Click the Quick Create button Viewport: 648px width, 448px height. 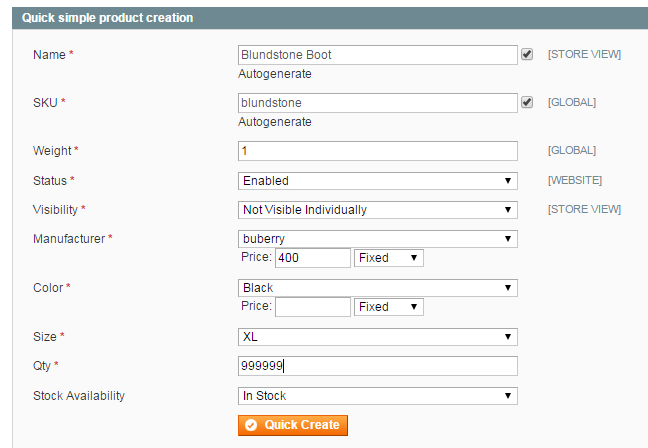(292, 425)
